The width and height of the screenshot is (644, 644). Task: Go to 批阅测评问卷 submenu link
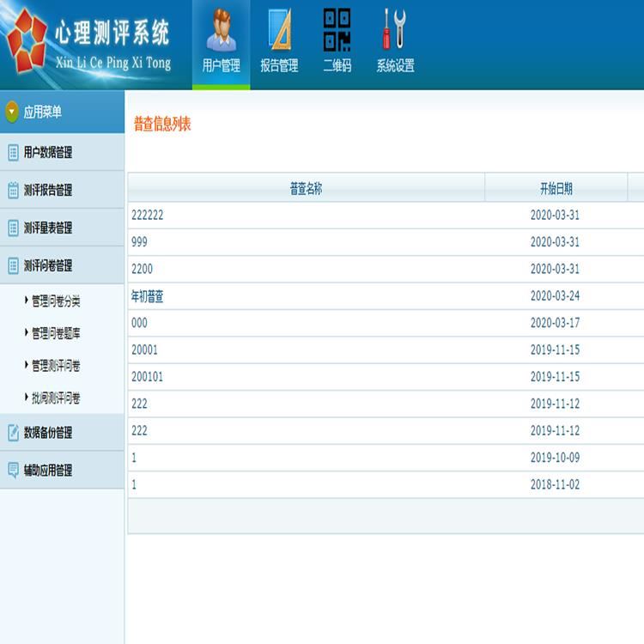(x=56, y=398)
